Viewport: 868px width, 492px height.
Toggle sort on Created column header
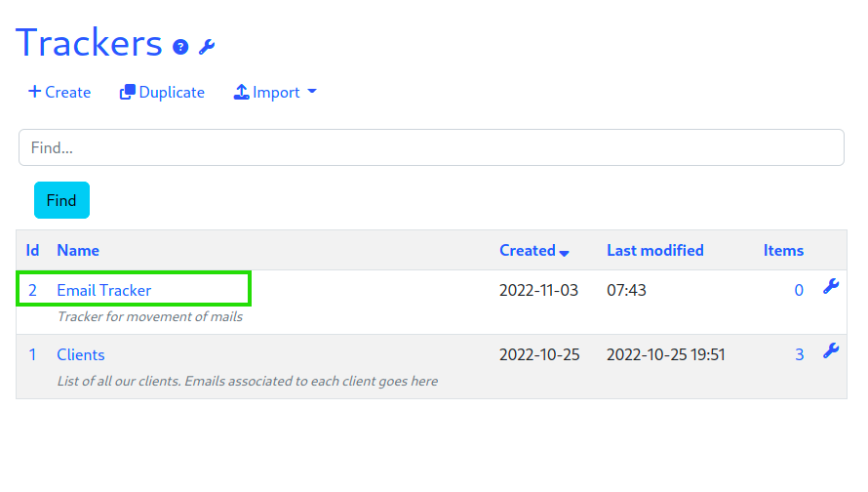[x=534, y=251]
